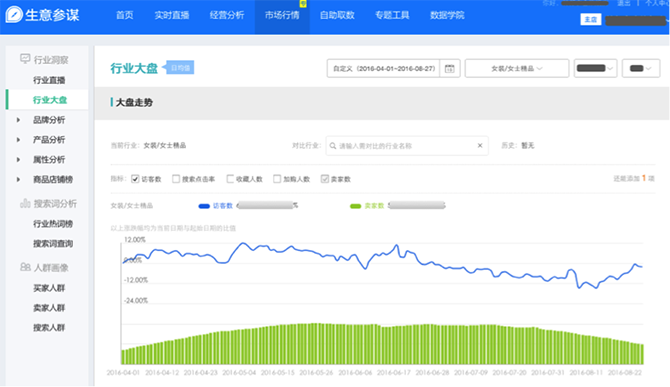Click the search magnifier icon in 对比行业
670x387 pixels.
333,146
